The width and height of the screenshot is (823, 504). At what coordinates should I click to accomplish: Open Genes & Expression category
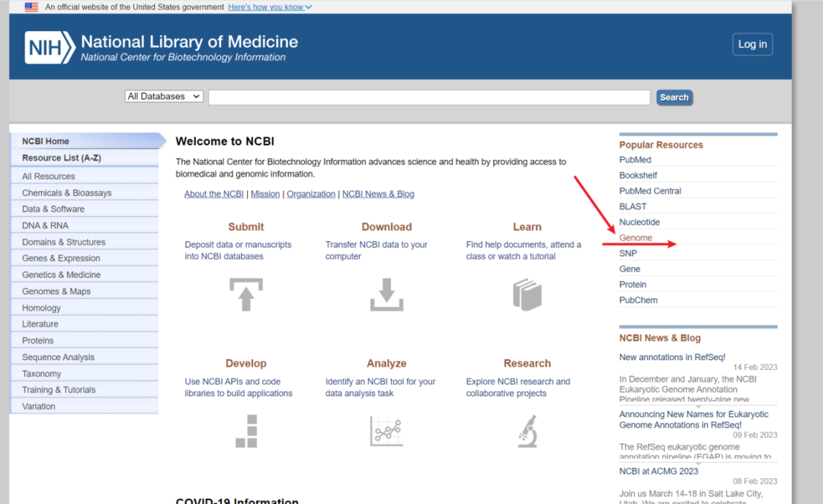point(85,258)
